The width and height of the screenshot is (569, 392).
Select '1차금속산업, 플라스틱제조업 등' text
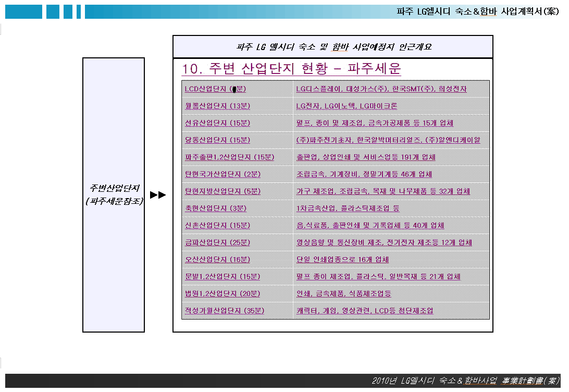pos(348,209)
